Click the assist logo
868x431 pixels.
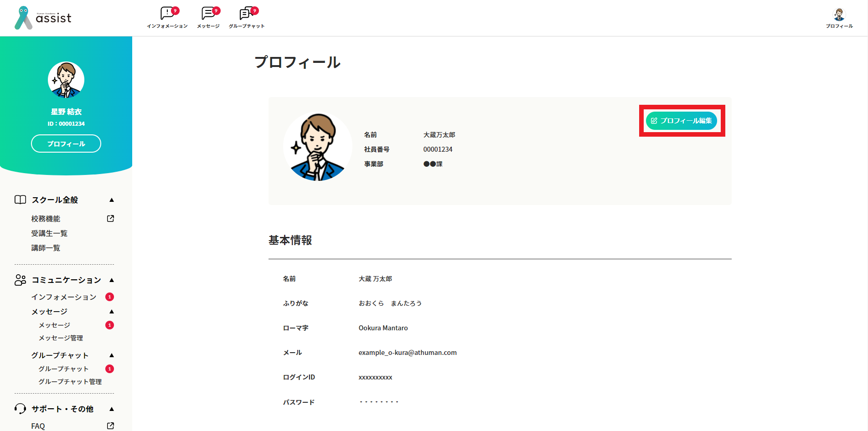pos(43,18)
